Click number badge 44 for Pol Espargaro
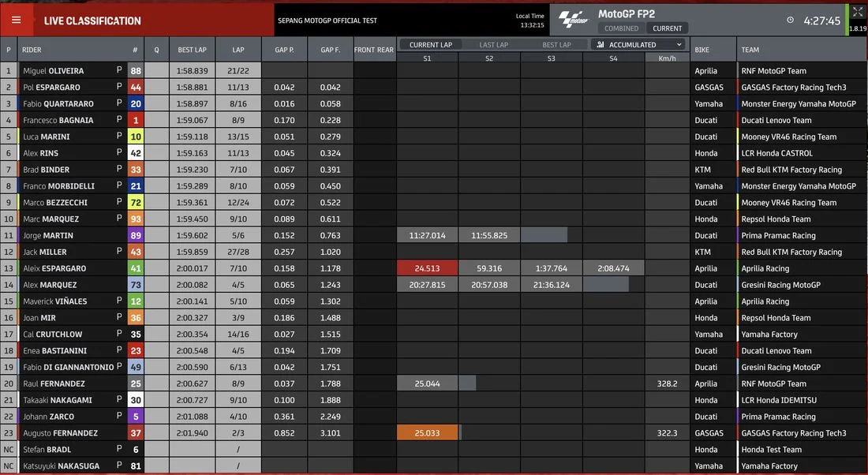The image size is (868, 475). [x=136, y=87]
